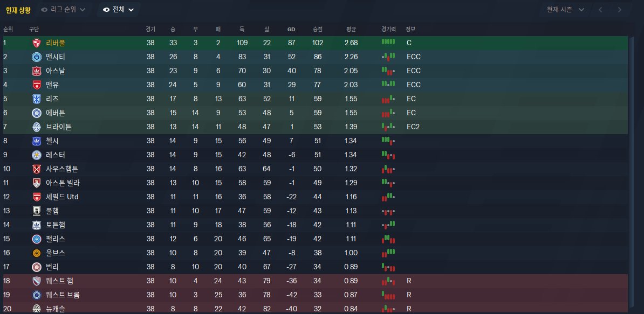Open the 맨유 club name link

(52, 85)
